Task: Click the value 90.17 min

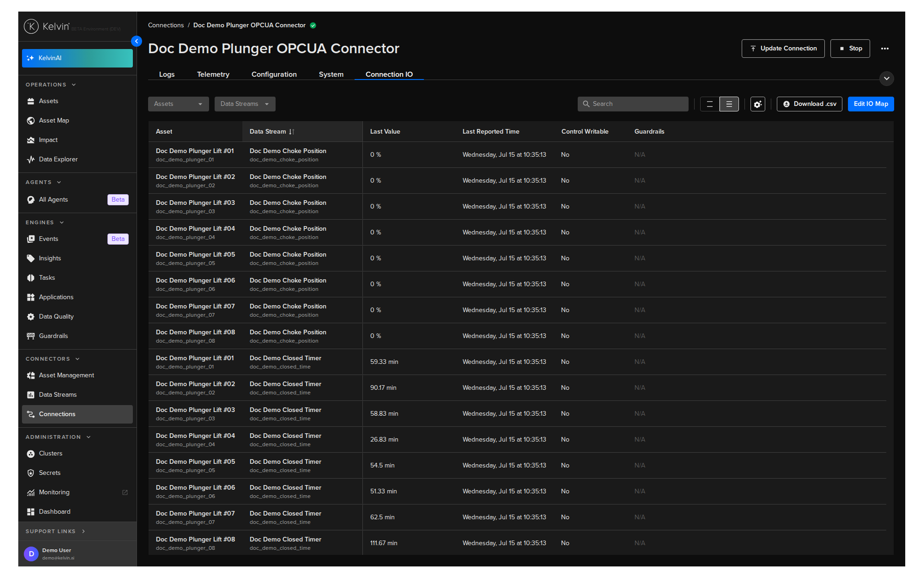Action: tap(383, 388)
